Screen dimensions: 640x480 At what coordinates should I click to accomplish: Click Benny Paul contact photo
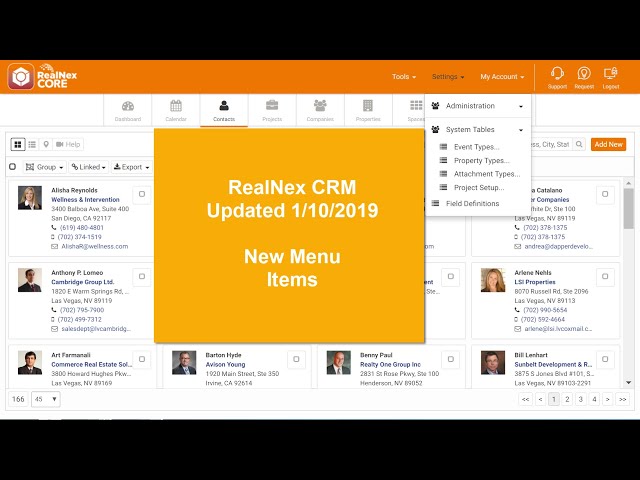338,362
